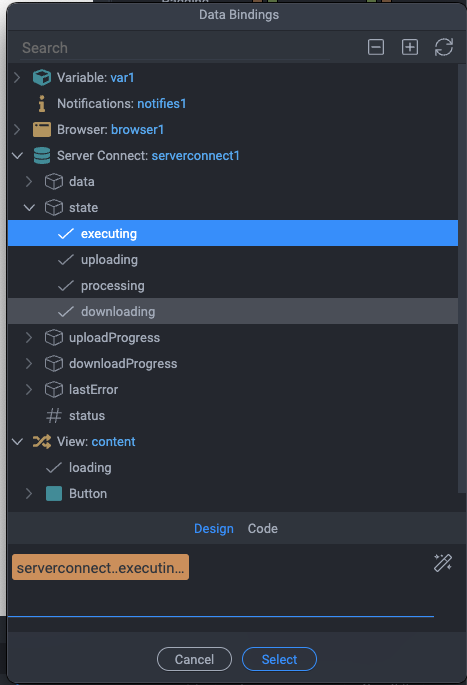Expand the lastError node
467x685 pixels.
coord(29,390)
